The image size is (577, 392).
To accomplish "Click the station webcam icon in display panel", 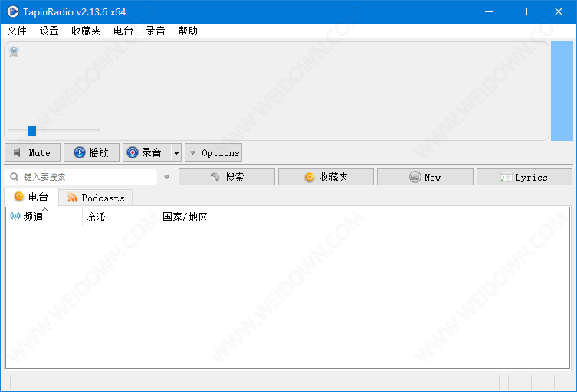I will click(14, 51).
